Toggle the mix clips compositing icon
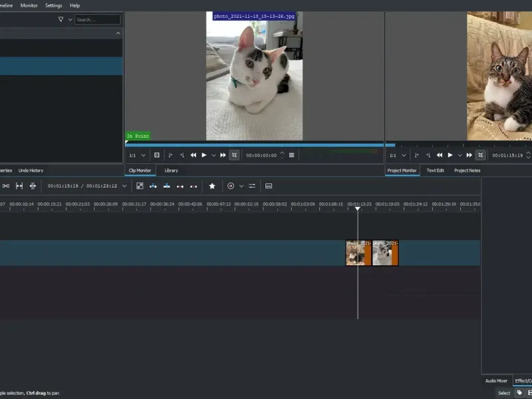The width and height of the screenshot is (532, 399). (x=140, y=186)
